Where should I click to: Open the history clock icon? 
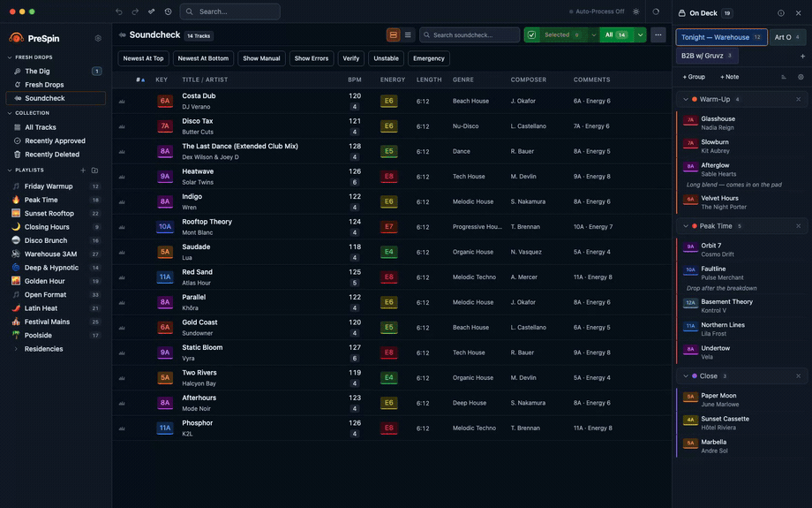click(168, 11)
